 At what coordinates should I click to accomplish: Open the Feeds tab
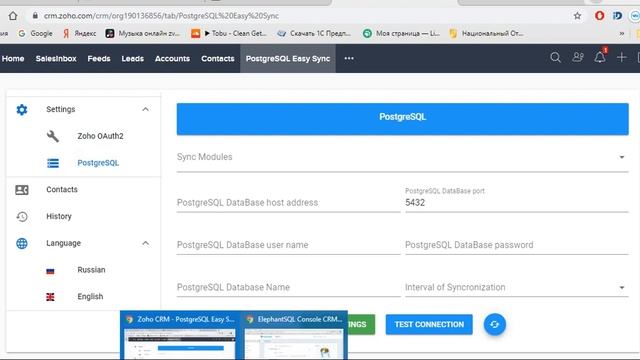99,58
